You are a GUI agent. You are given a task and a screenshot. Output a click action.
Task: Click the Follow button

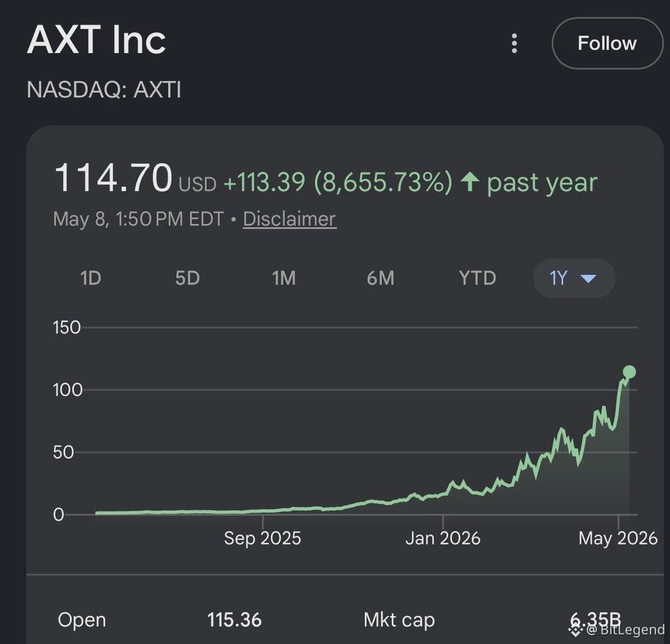click(x=607, y=44)
